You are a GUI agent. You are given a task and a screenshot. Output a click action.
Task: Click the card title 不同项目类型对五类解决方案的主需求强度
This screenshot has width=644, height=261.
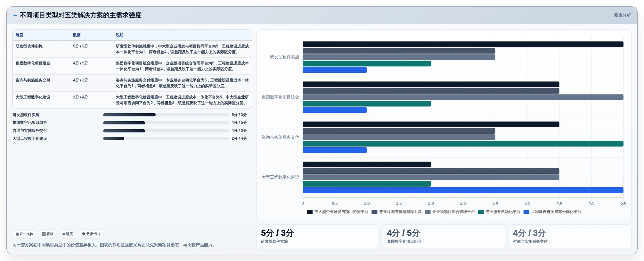click(x=80, y=15)
